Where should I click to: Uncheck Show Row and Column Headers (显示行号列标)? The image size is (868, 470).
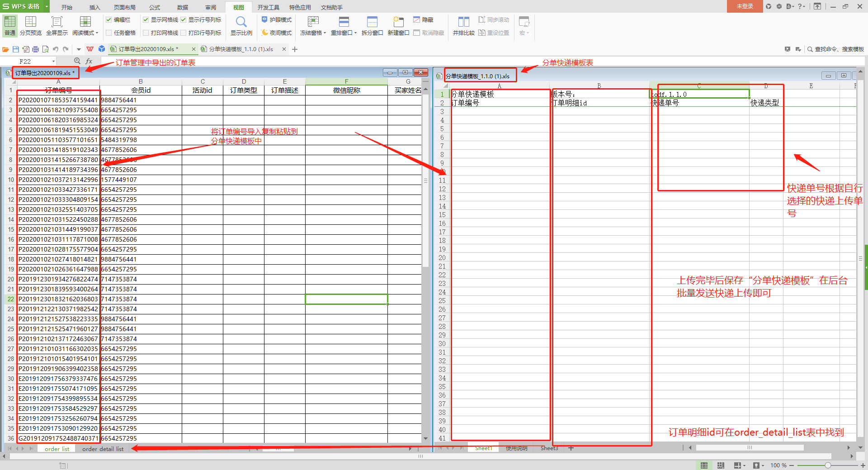point(184,20)
